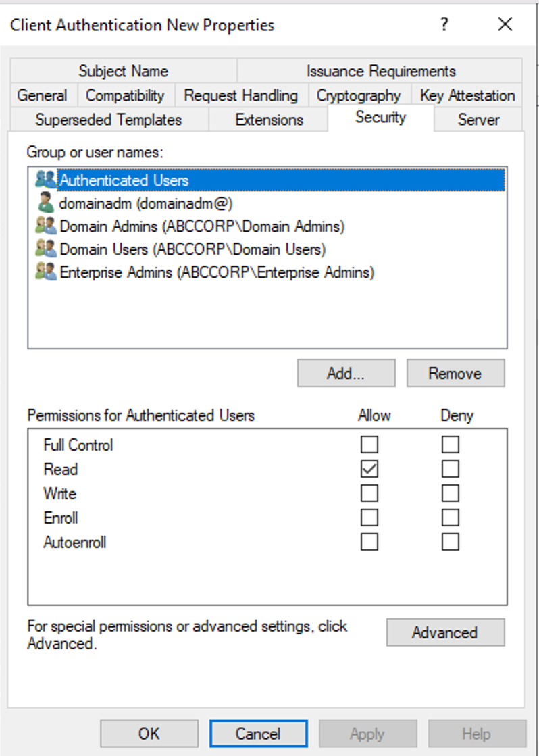Go to the Extensions tab
Viewport: 539px width, 756px height.
269,120
